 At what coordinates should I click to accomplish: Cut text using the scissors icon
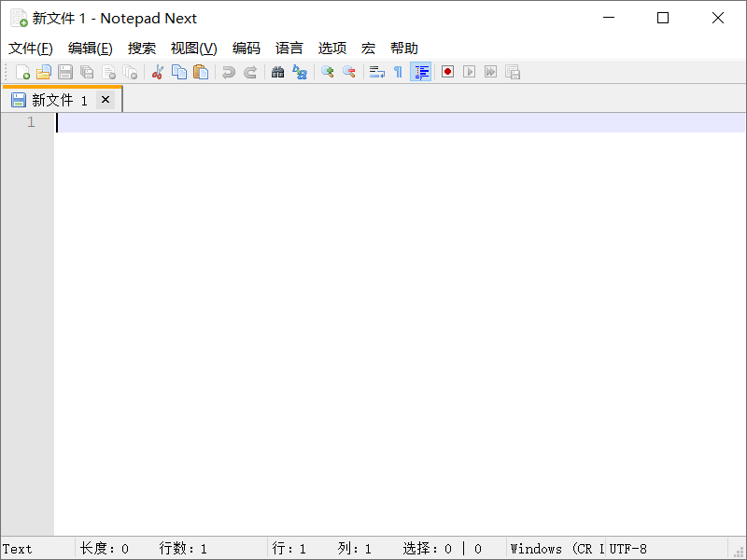157,72
